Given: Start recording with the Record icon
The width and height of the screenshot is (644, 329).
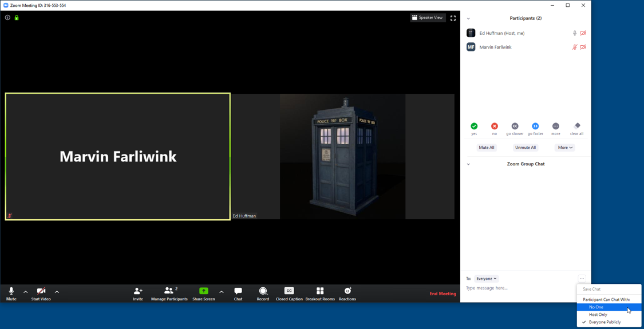Looking at the screenshot, I should click(x=263, y=291).
